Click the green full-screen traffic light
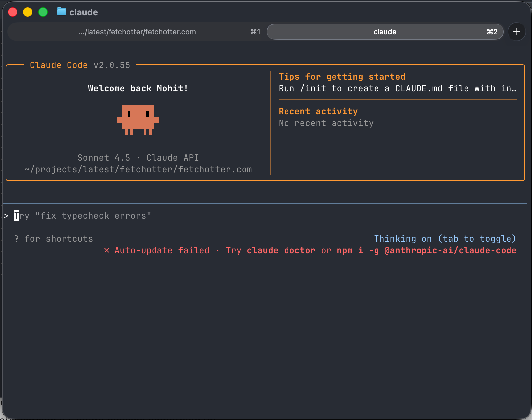The width and height of the screenshot is (532, 420). point(43,12)
